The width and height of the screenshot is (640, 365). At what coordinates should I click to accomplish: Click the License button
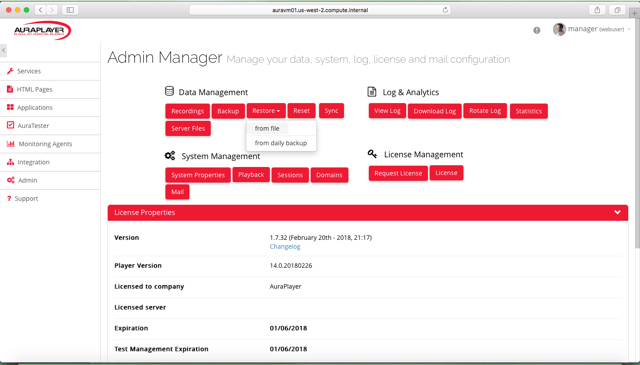tap(446, 173)
